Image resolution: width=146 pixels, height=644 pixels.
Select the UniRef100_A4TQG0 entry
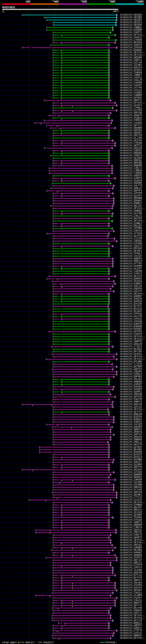(x=131, y=98)
